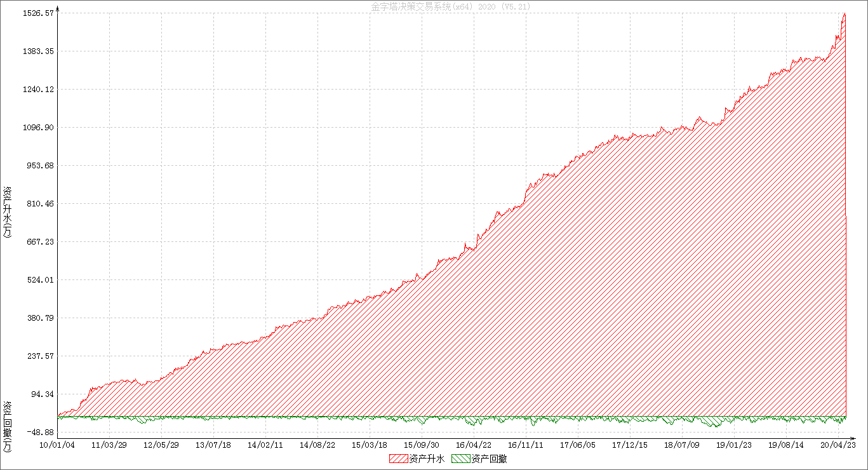
Task: Click the 资产回撤 legend label
Action: point(490,459)
